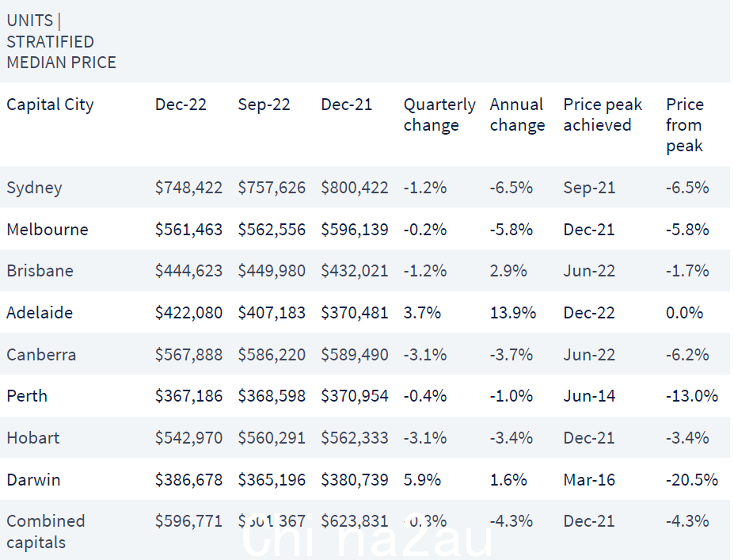Select Melbourne's Sep-22 price '$562,556'
Image resolution: width=734 pixels, height=560 pixels.
click(x=272, y=230)
